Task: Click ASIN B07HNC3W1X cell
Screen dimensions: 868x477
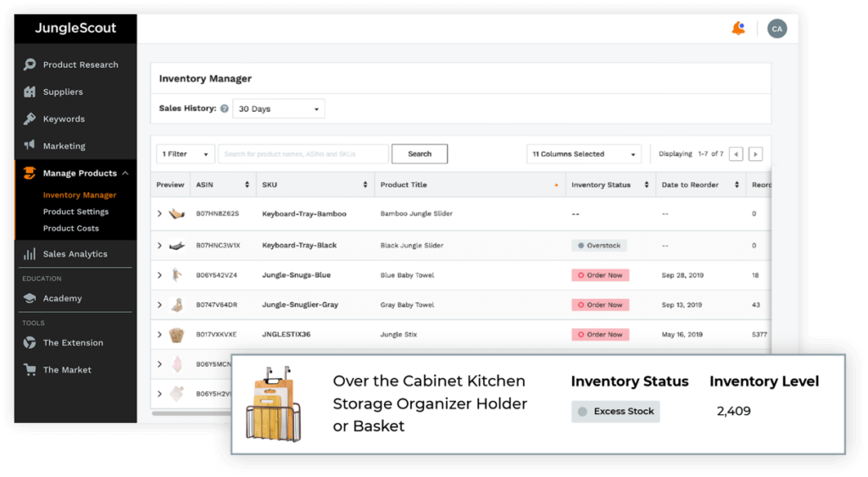Action: (218, 245)
